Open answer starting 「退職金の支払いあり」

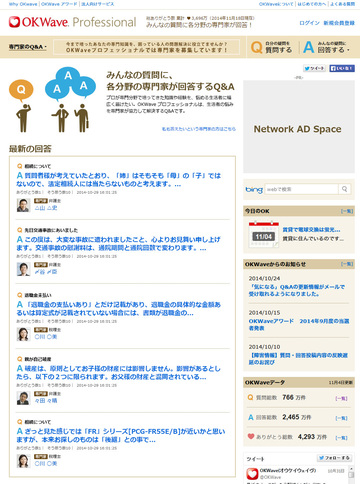[119, 309]
